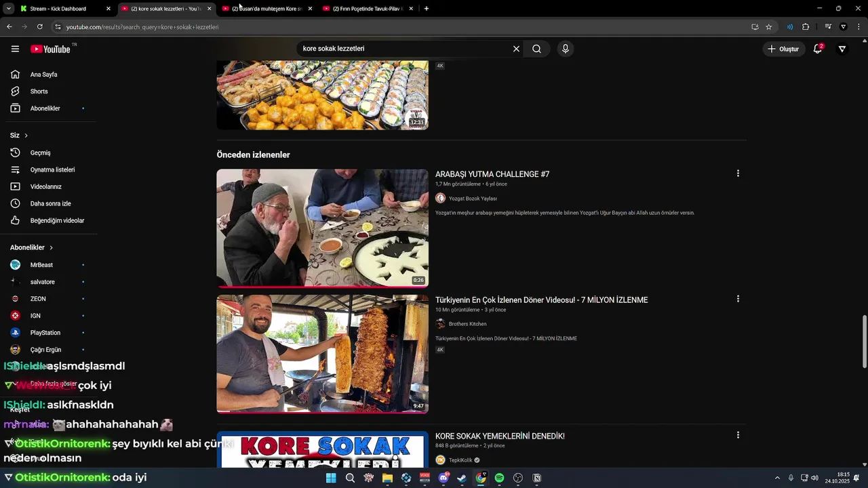Open Discord from the taskbar
This screenshot has height=488, width=868.
coord(443,478)
